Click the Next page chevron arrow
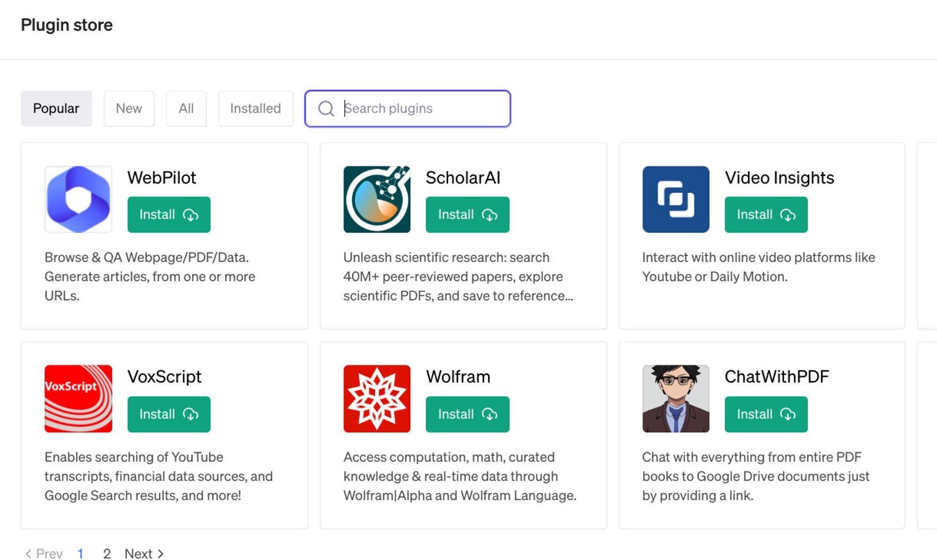937x560 pixels. pyautogui.click(x=161, y=553)
